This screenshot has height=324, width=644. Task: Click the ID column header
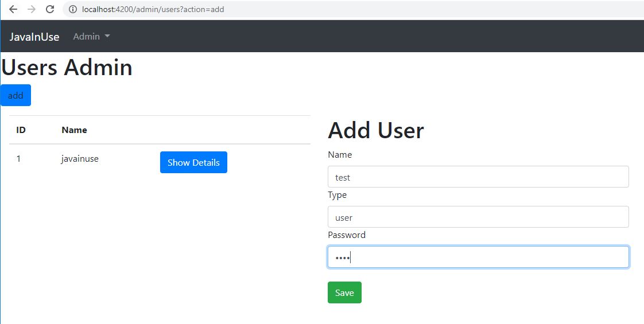coord(21,130)
